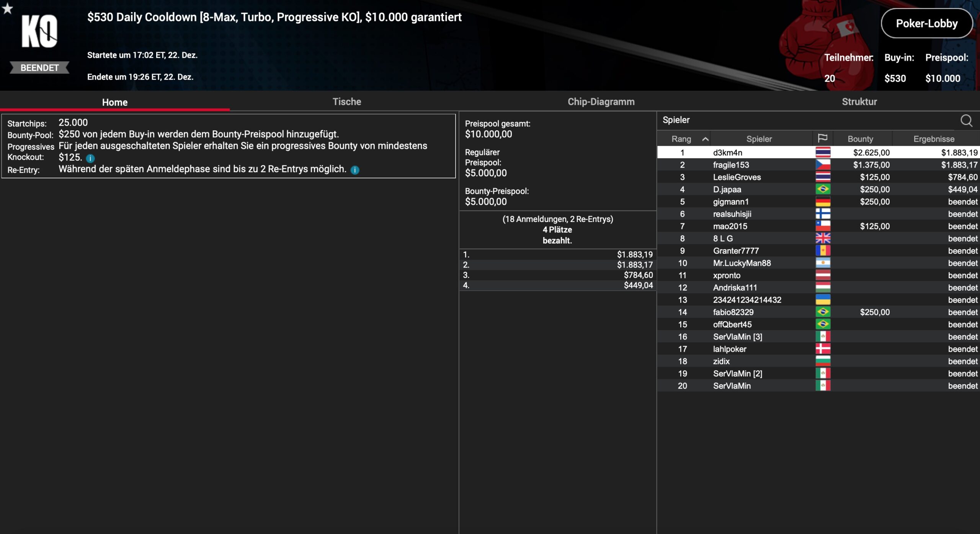Click the flag column header icon
Screen dimensions: 980x534
coord(822,139)
